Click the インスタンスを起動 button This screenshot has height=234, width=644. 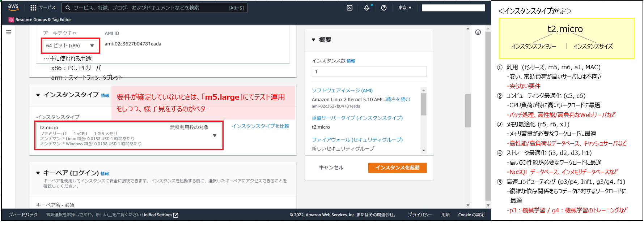tap(397, 168)
